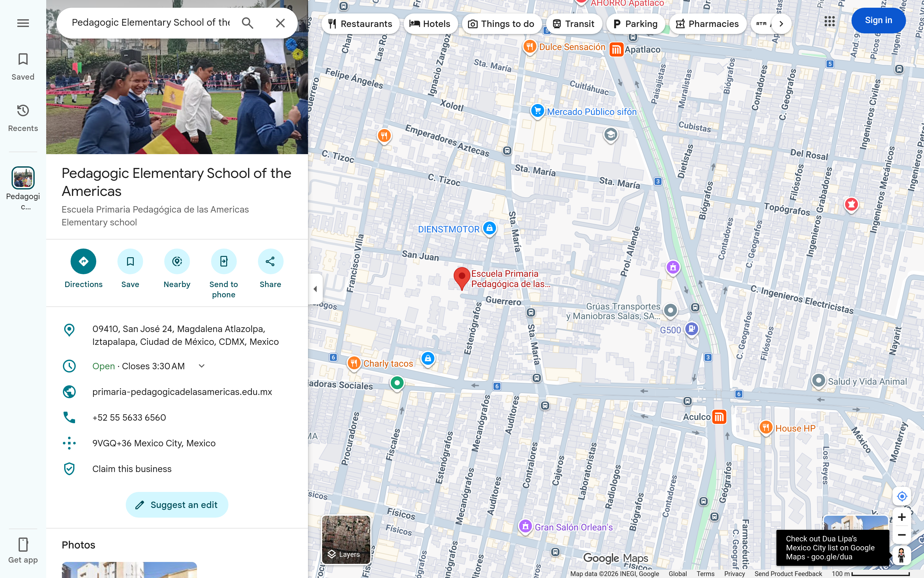The image size is (924, 578).
Task: Expand the opening hours dropdown
Action: pyautogui.click(x=201, y=366)
